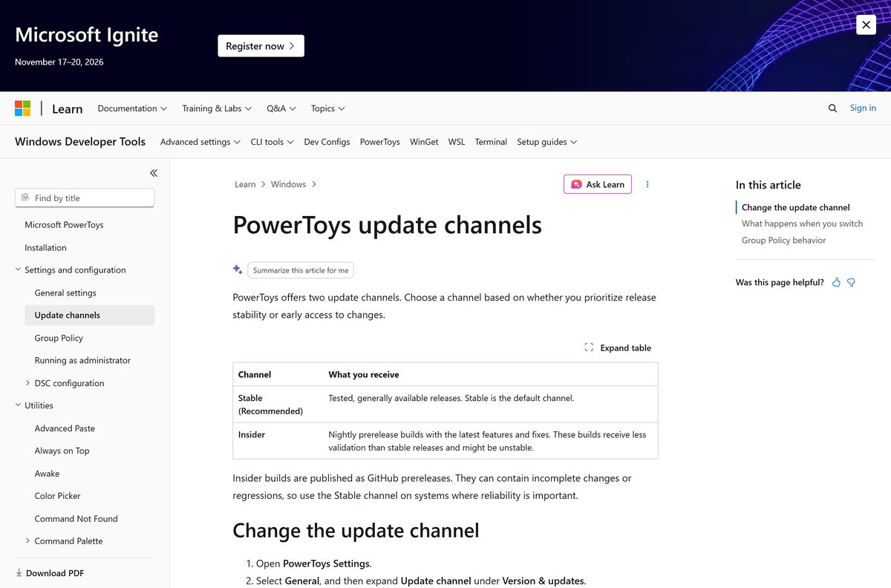891x588 pixels.
Task: Open site search magnifier icon
Action: tap(832, 108)
